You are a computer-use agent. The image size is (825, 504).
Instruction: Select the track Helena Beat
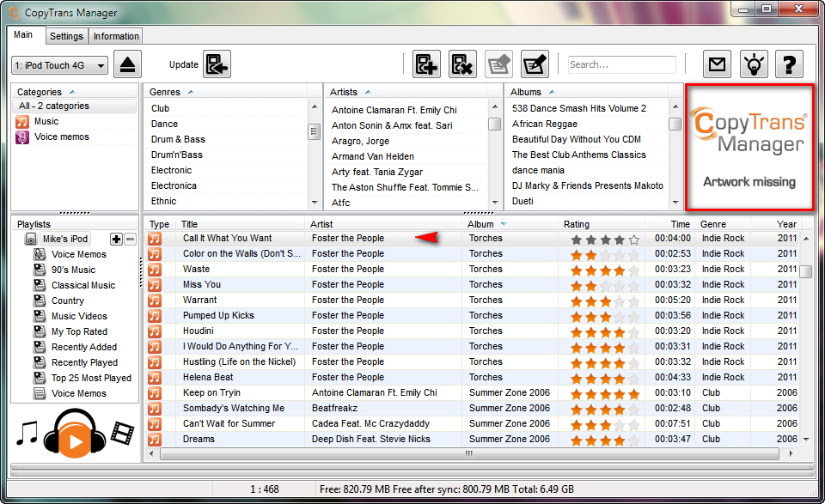[x=208, y=377]
